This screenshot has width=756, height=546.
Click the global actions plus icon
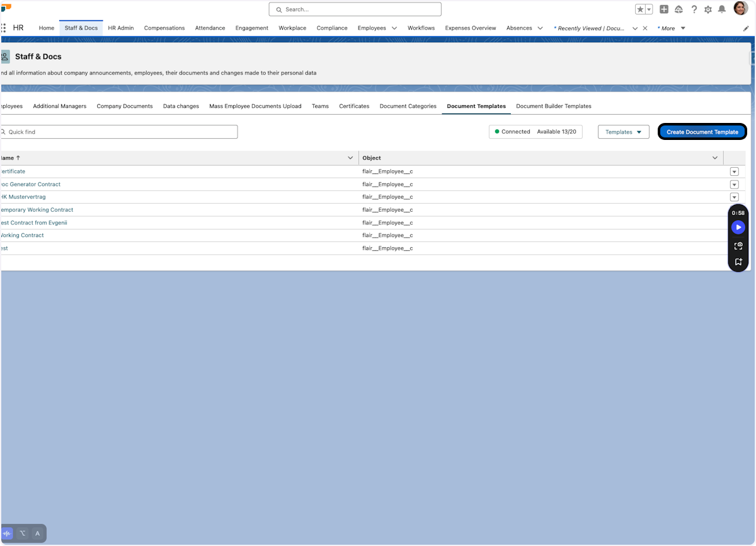[663, 9]
